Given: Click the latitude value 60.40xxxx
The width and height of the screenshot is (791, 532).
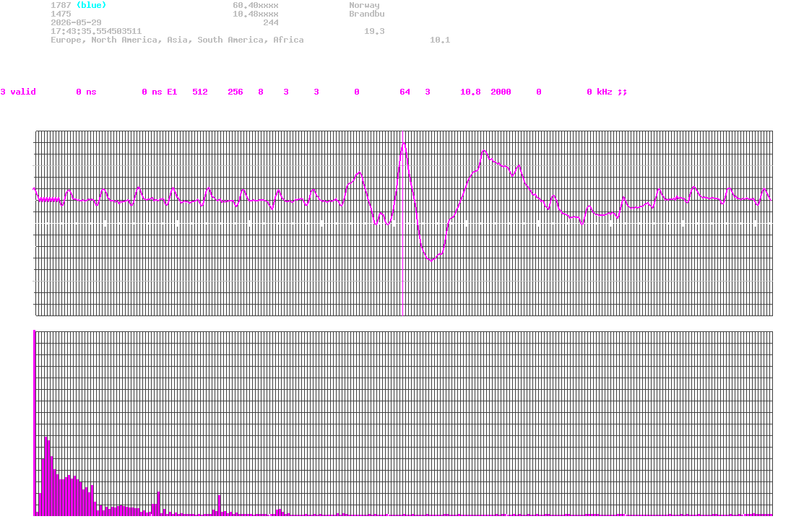Looking at the screenshot, I should click(x=255, y=5).
